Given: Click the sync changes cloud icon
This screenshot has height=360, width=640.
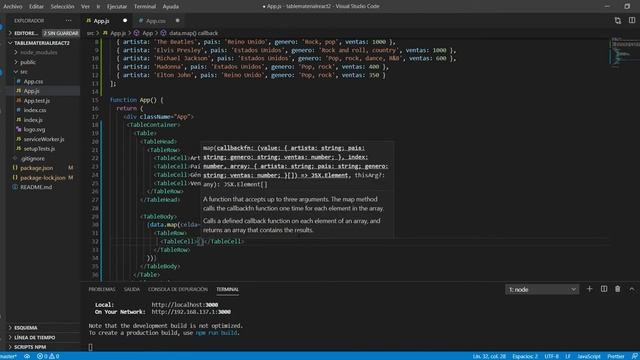Looking at the screenshot, I should pyautogui.click(x=27, y=356).
